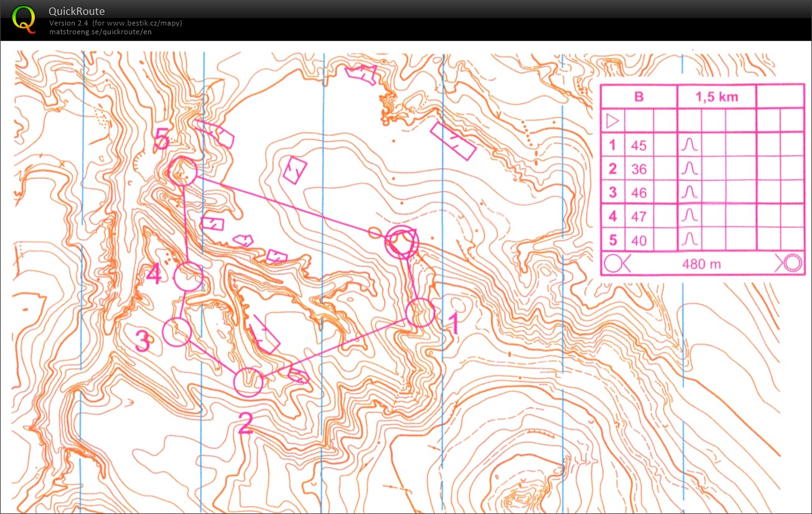Click control circle number 2 on map
This screenshot has width=812, height=514.
click(249, 382)
